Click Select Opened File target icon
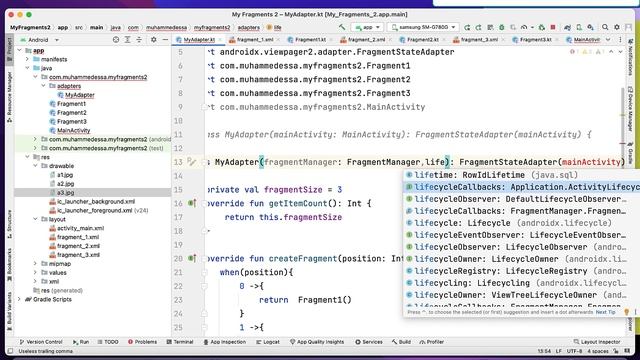The width and height of the screenshot is (640, 360). coord(116,40)
